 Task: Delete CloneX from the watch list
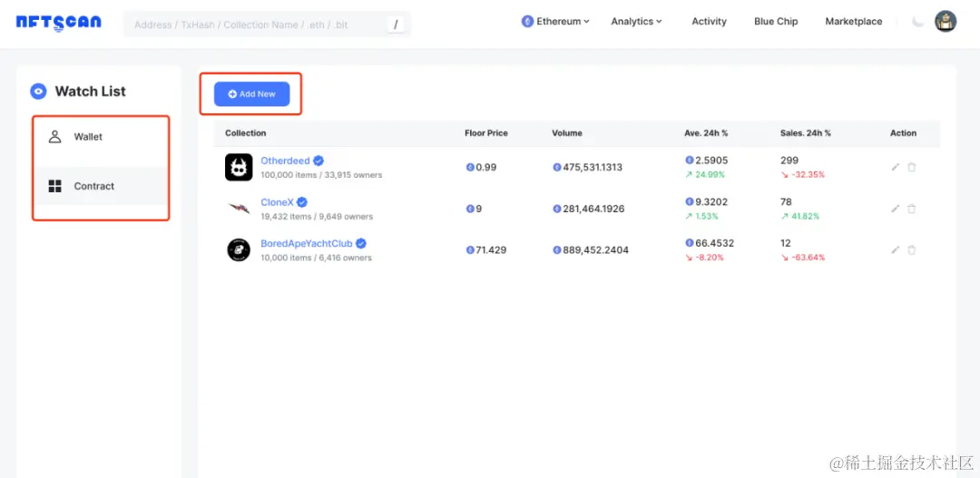click(x=911, y=209)
